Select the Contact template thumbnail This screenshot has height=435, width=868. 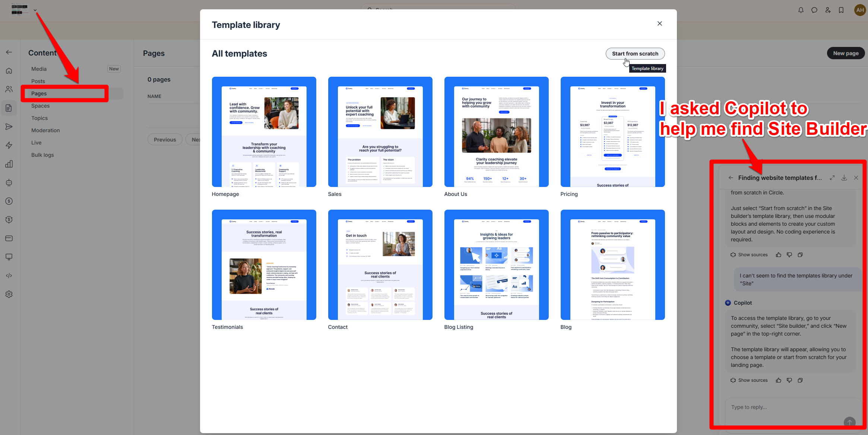[380, 265]
